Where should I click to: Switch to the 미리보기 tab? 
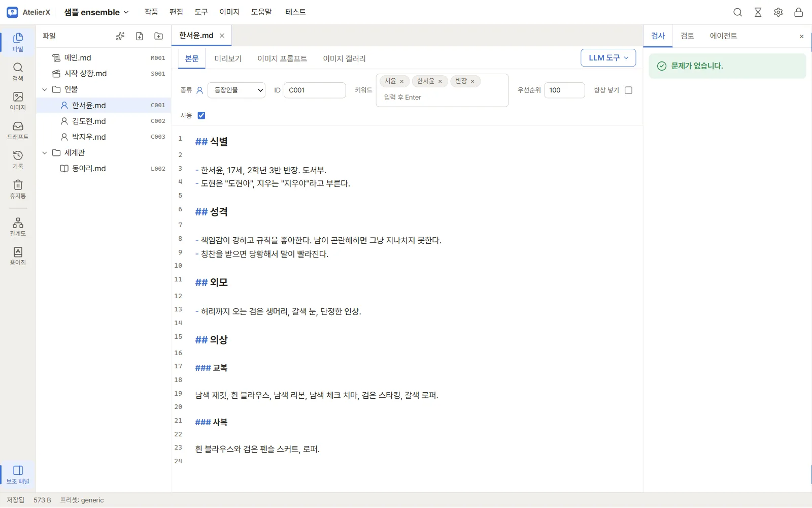tap(228, 58)
